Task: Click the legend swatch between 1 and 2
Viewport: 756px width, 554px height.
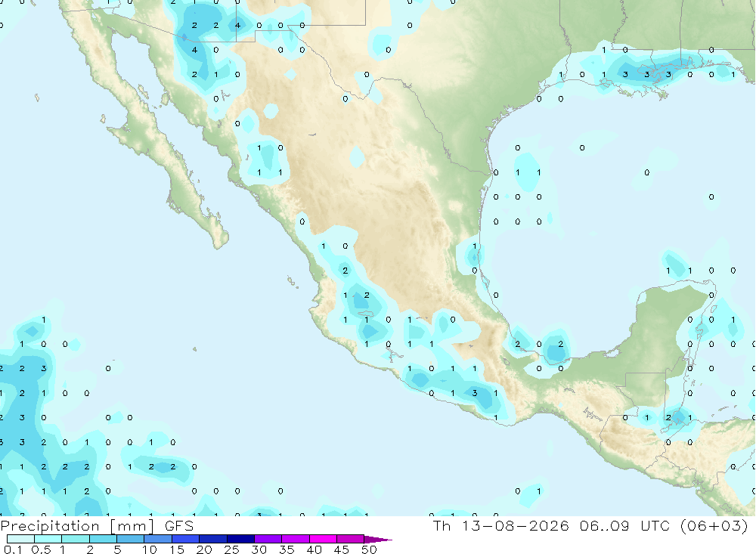Action: pos(76,539)
